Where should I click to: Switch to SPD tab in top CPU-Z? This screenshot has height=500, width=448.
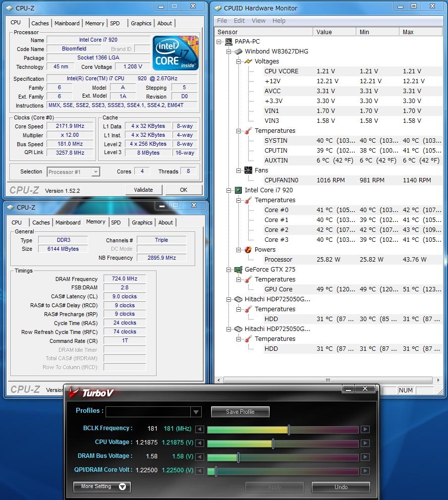[115, 23]
